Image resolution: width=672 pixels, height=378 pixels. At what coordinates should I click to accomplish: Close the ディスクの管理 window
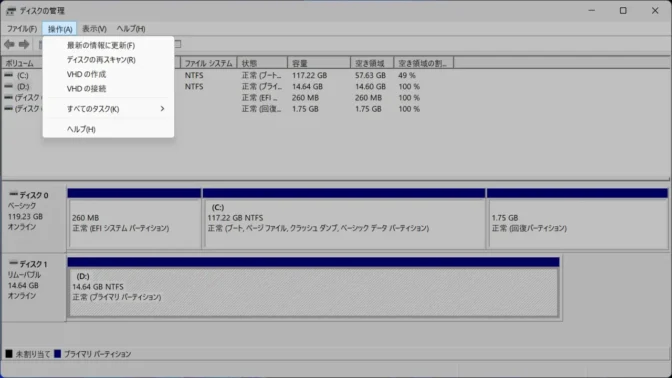(655, 11)
